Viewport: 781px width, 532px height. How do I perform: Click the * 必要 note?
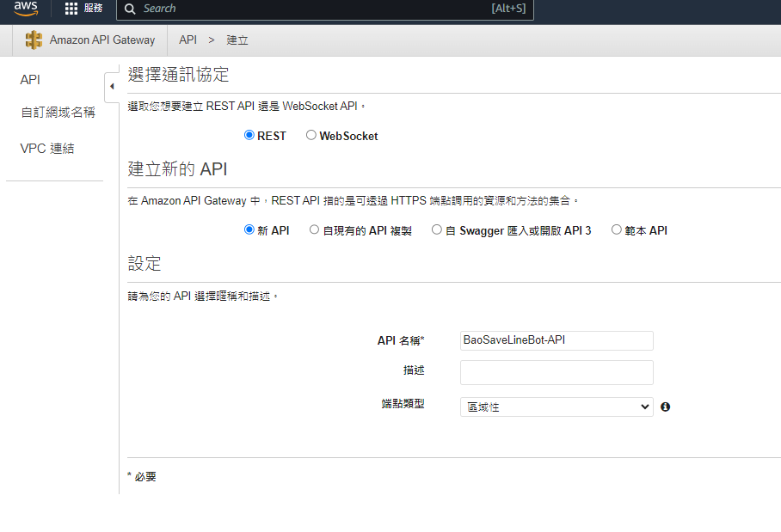(142, 477)
